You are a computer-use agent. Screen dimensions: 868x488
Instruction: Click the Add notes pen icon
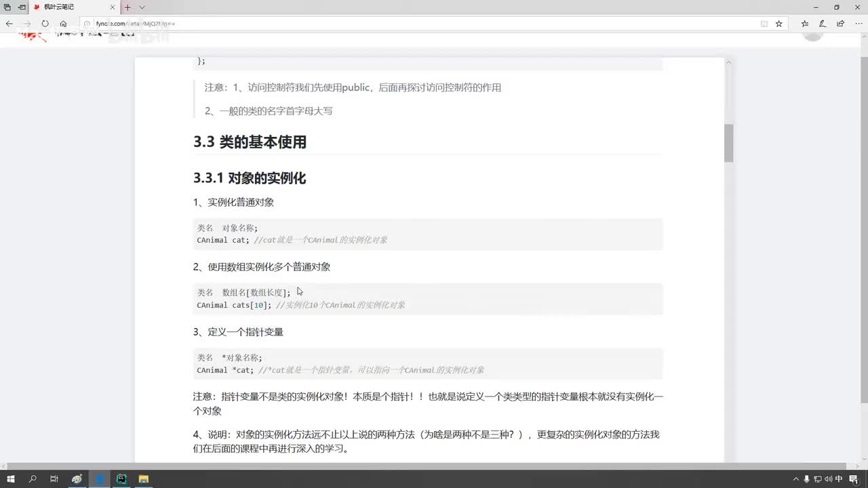click(823, 23)
